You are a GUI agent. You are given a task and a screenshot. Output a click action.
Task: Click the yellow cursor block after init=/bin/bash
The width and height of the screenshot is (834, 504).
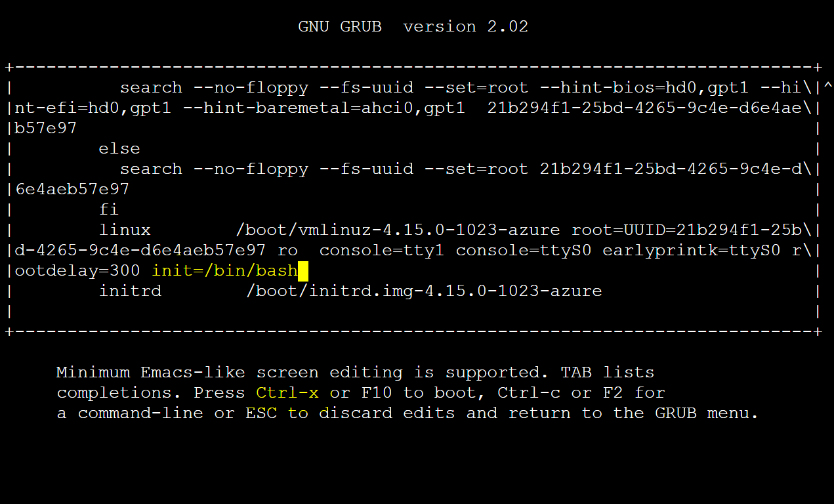pyautogui.click(x=303, y=270)
